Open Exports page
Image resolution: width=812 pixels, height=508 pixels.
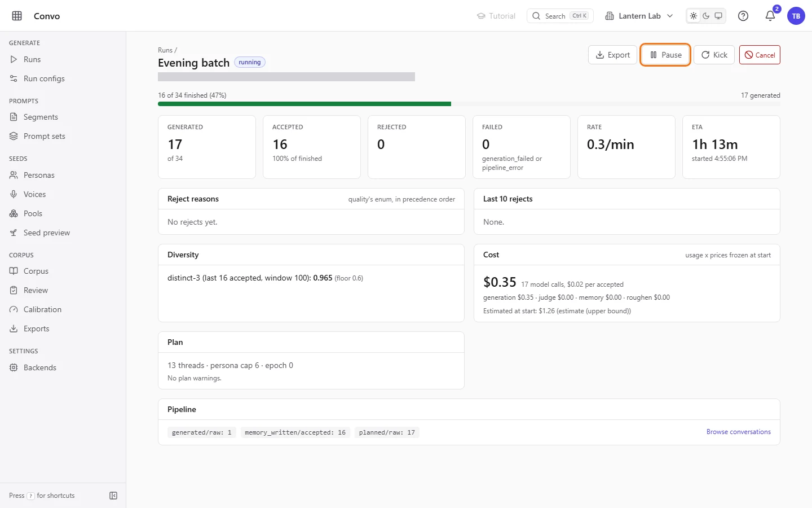(x=63, y=329)
